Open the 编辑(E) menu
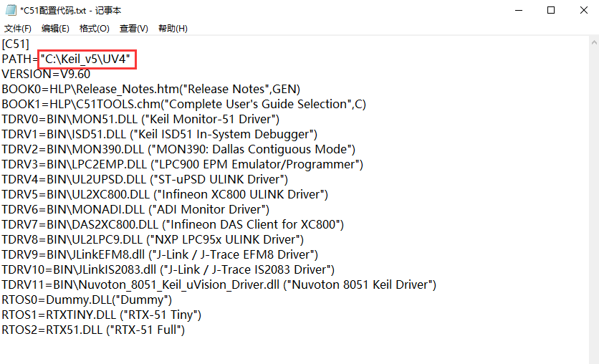This screenshot has height=364, width=599. click(55, 28)
